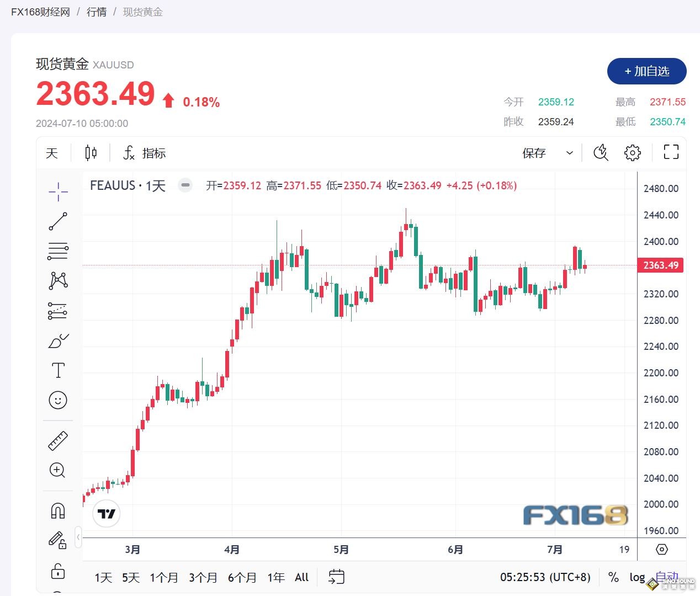Open the Fibonacci retracement tool
Image resolution: width=700 pixels, height=596 pixels.
(x=58, y=251)
